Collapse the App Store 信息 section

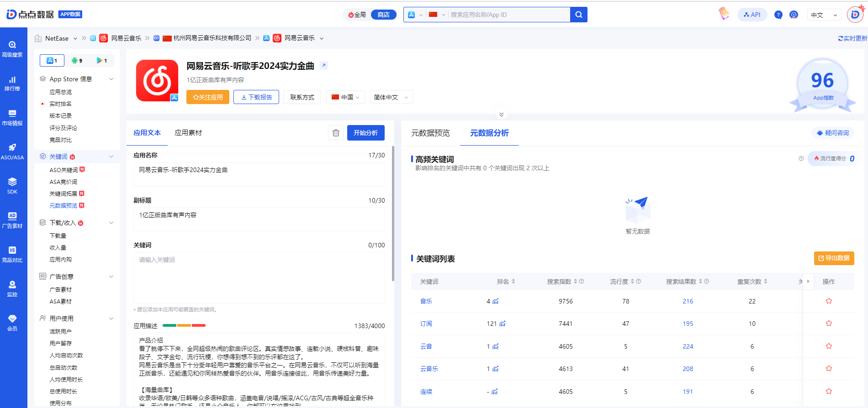click(111, 79)
